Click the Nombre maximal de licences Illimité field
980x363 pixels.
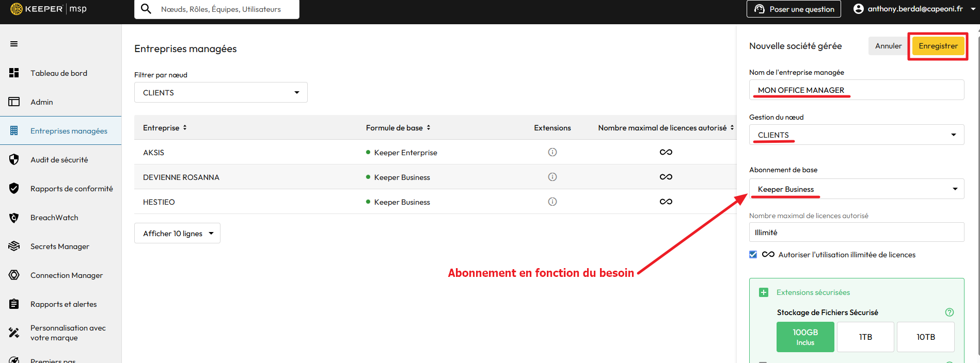point(857,232)
